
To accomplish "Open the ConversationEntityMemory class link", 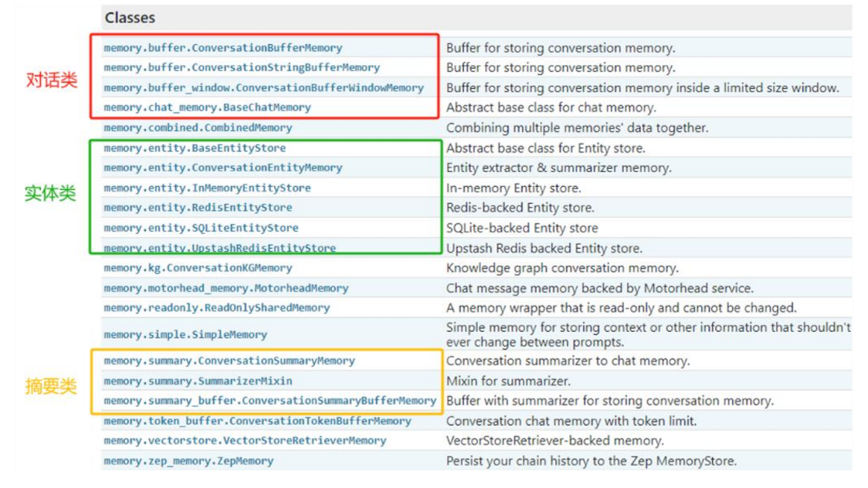I will pyautogui.click(x=222, y=168).
